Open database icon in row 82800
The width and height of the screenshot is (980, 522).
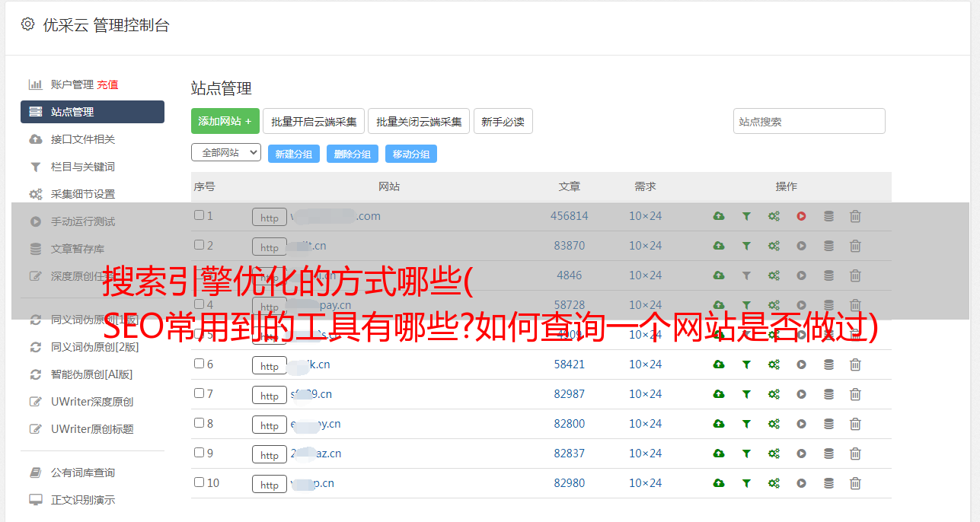828,424
